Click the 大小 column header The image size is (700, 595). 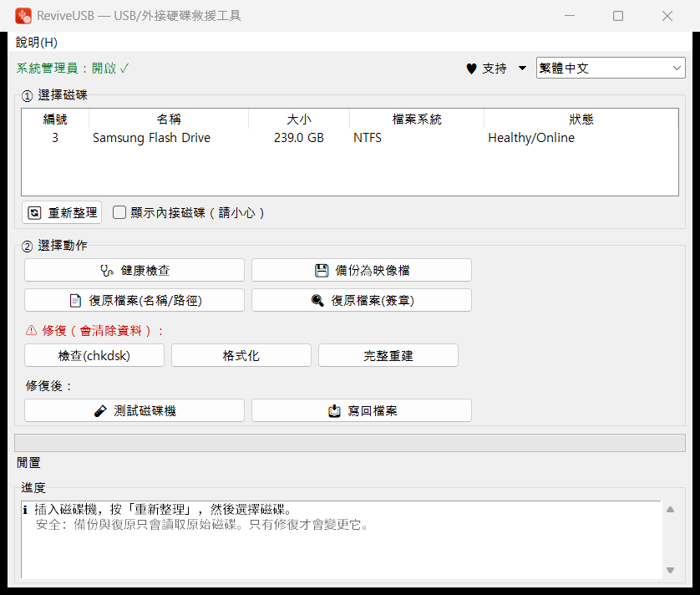(299, 120)
